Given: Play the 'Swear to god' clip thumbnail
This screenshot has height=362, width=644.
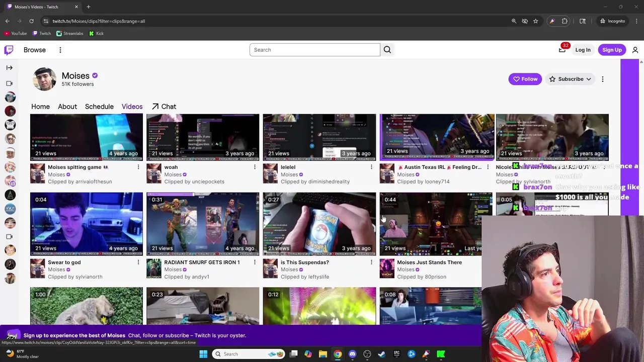Looking at the screenshot, I should click(87, 224).
